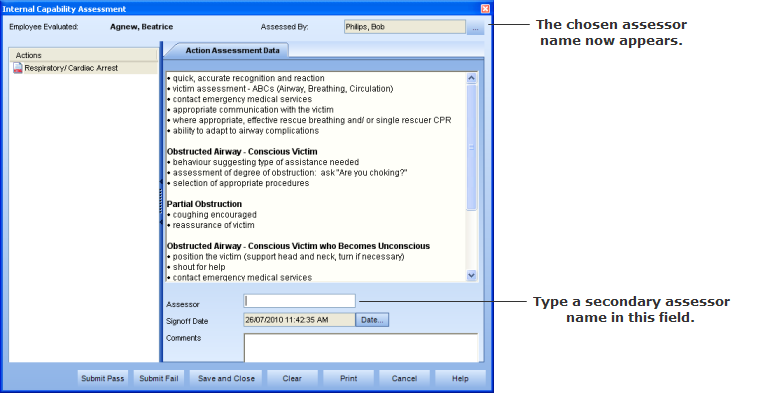Click the 'Partial Obstruction' heading
Screen dimensions: 758x393
[x=204, y=204]
